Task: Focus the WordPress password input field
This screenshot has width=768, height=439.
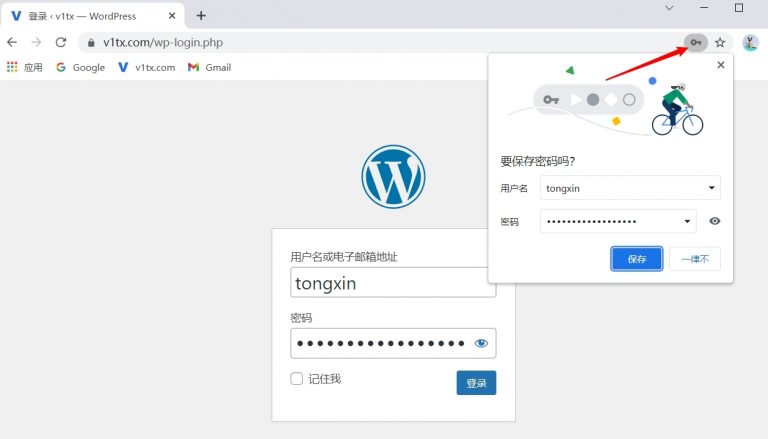Action: pyautogui.click(x=393, y=343)
